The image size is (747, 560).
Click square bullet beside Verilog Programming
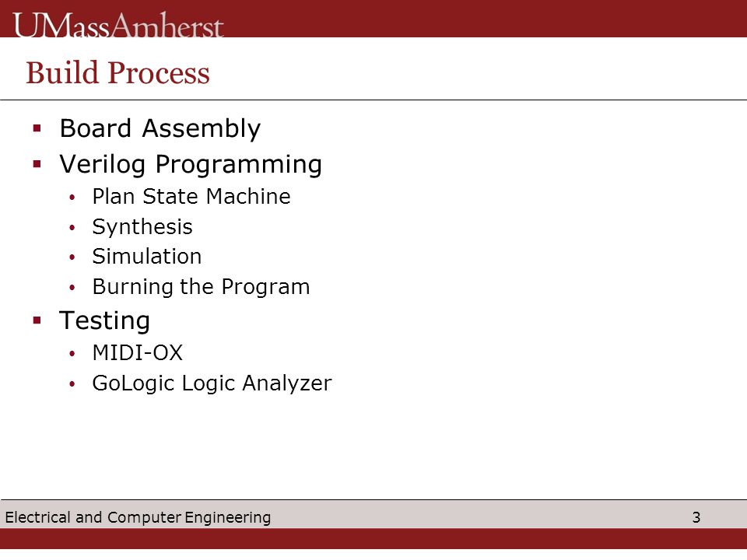pyautogui.click(x=37, y=164)
